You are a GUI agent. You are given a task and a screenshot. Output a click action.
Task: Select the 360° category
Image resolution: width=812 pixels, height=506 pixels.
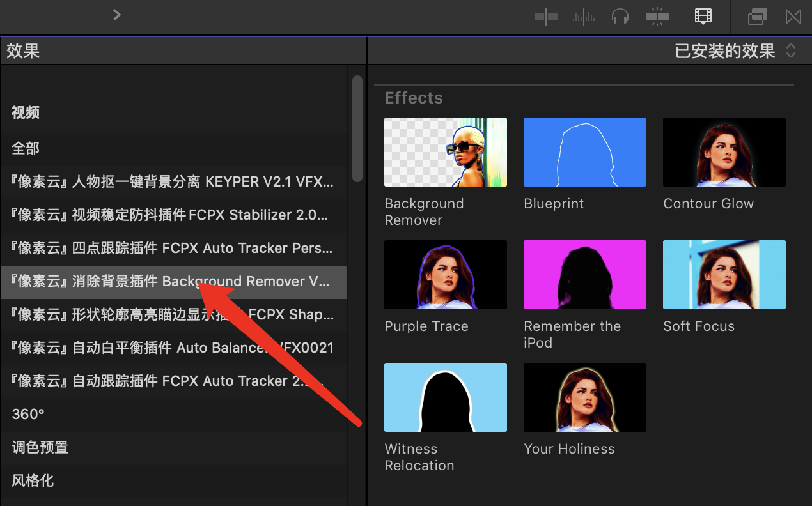(x=174, y=414)
